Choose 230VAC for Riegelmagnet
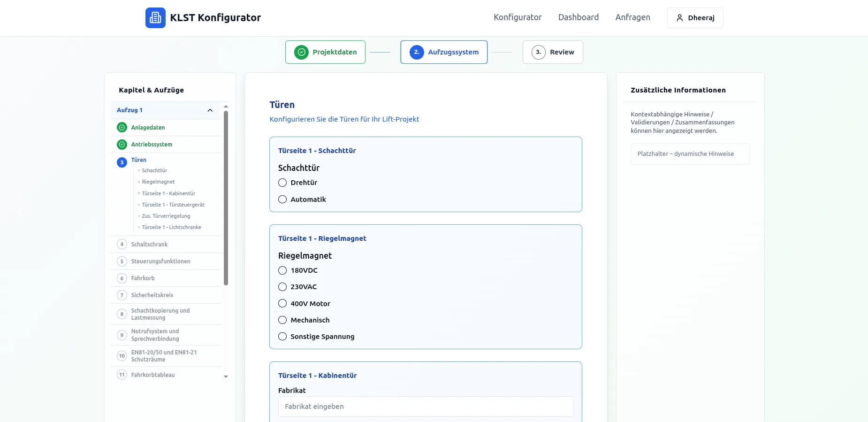The width and height of the screenshot is (868, 422). 282,287
